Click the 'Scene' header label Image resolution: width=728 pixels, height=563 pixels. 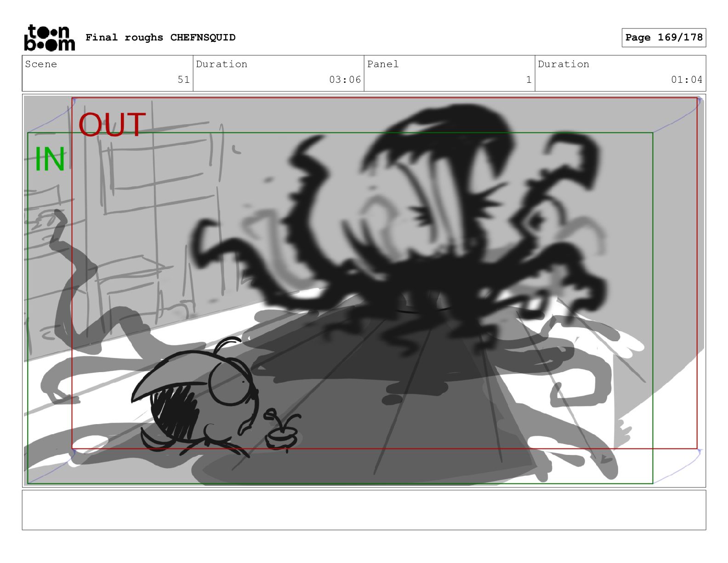pos(41,64)
